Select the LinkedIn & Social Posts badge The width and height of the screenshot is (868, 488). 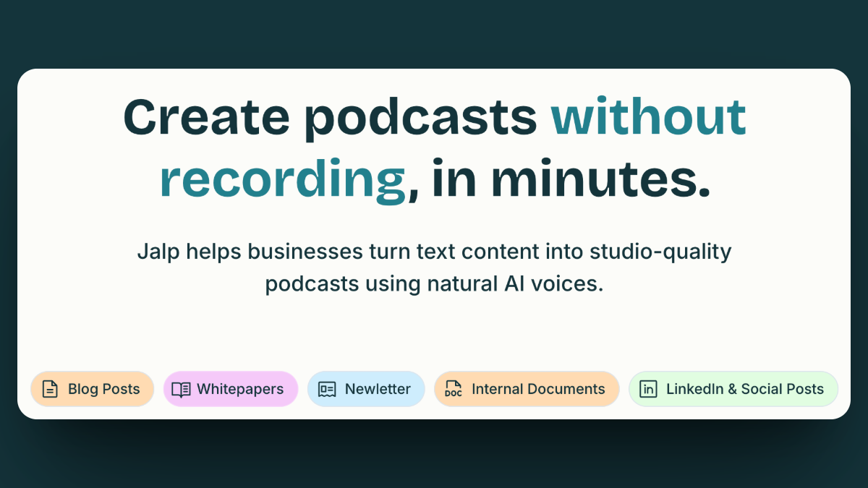[x=733, y=389]
